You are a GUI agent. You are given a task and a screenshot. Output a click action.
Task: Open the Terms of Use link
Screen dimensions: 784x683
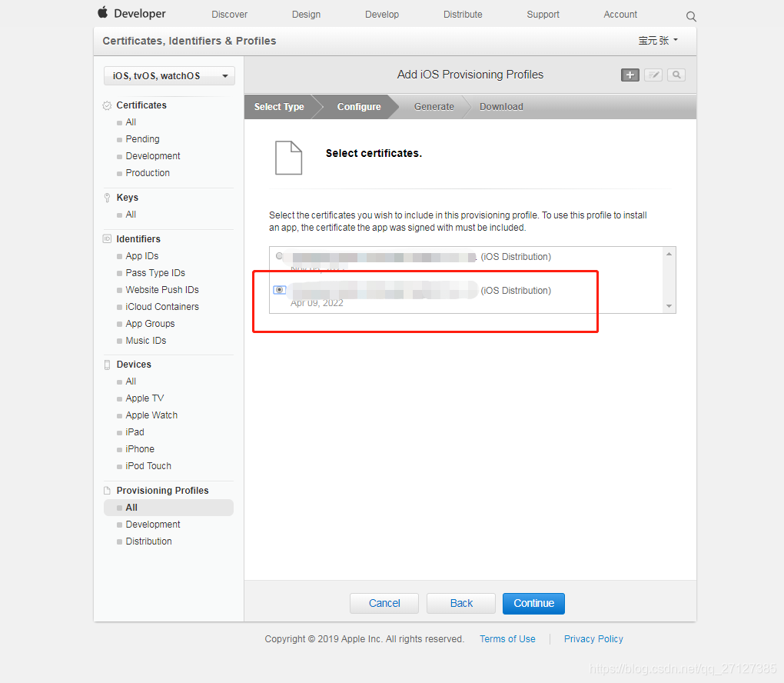507,639
